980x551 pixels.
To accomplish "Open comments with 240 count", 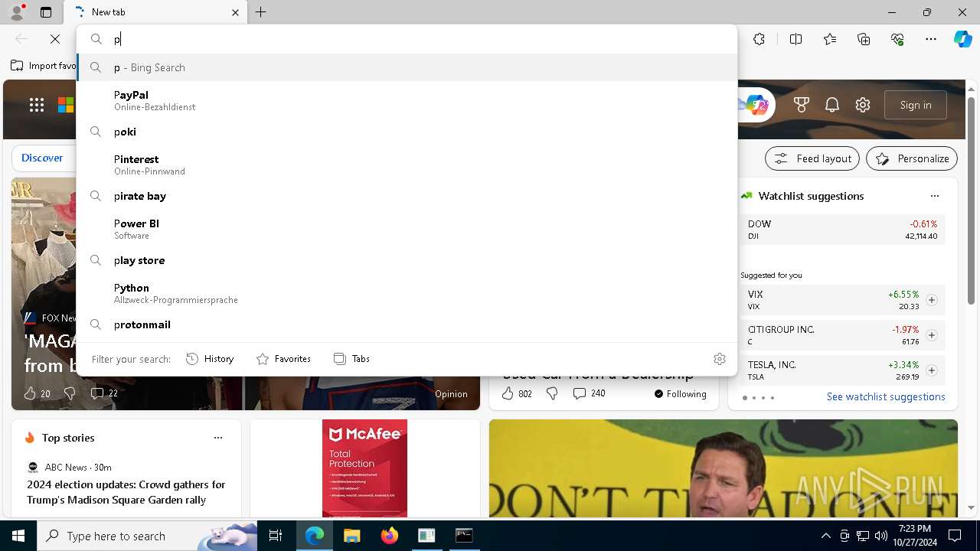I will 589,393.
